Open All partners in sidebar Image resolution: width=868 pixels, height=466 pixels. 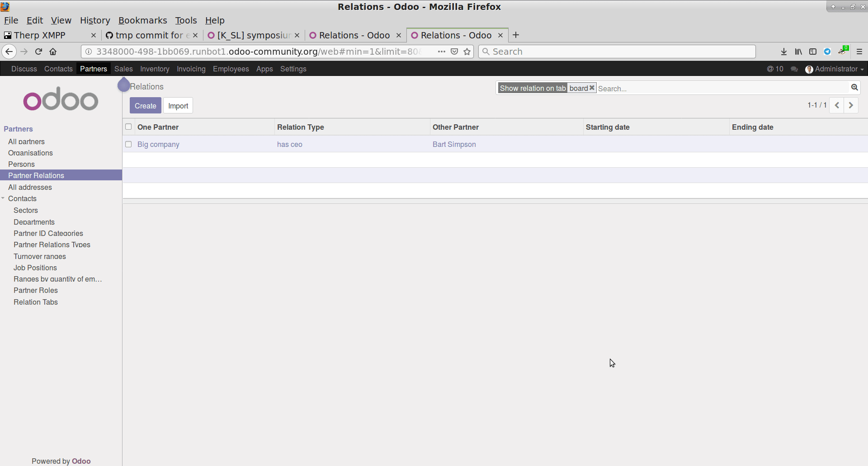pos(26,141)
